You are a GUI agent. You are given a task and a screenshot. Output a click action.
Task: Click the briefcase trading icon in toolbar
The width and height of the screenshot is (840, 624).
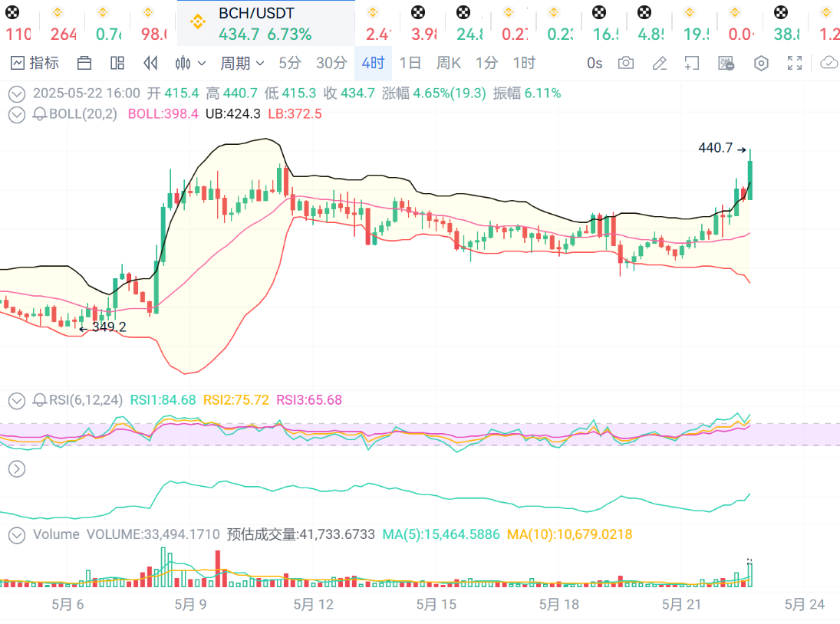click(84, 63)
